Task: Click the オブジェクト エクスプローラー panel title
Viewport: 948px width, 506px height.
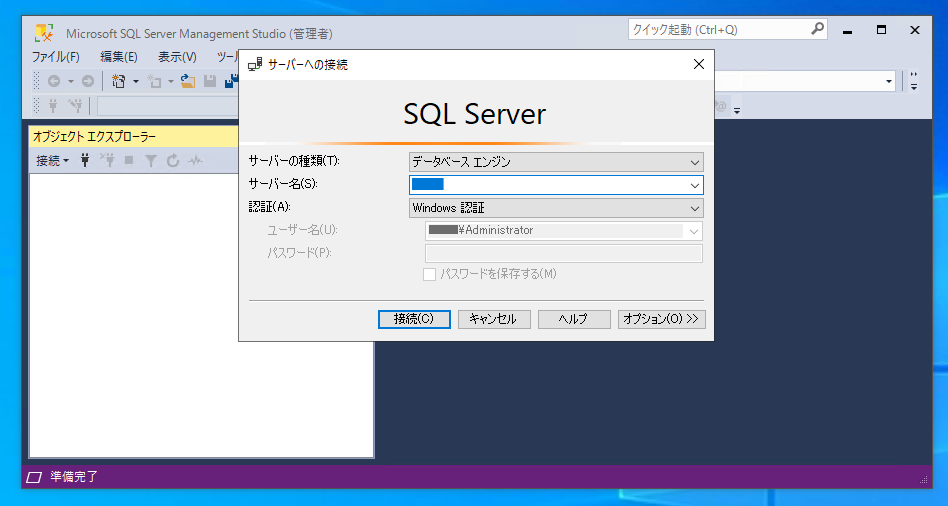Action: pyautogui.click(x=94, y=137)
